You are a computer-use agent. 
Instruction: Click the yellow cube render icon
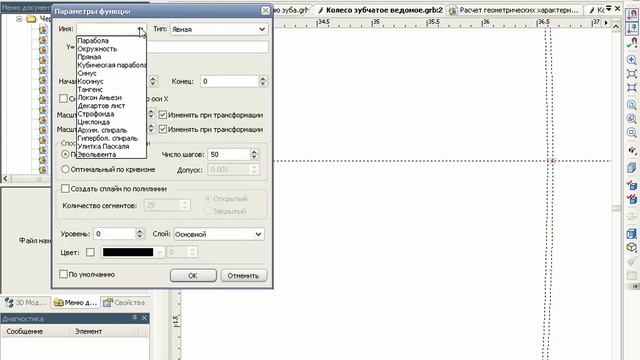pos(632,247)
